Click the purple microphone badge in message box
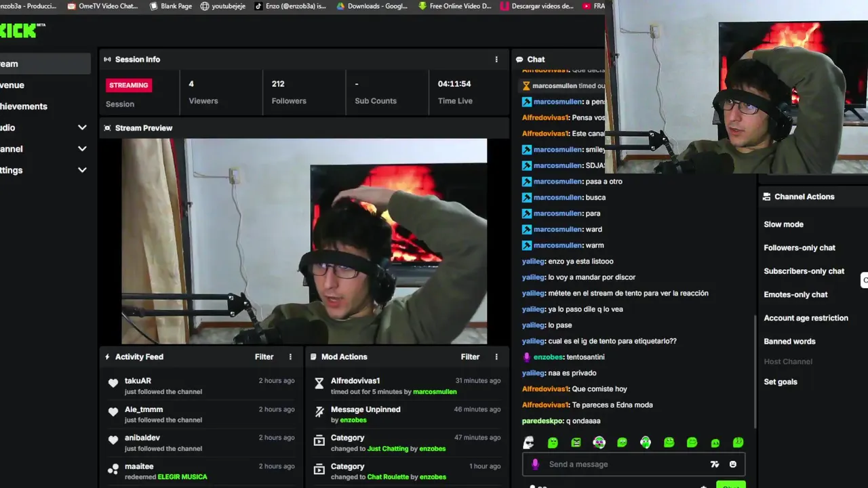Viewport: 868px width, 488px height. [535, 464]
